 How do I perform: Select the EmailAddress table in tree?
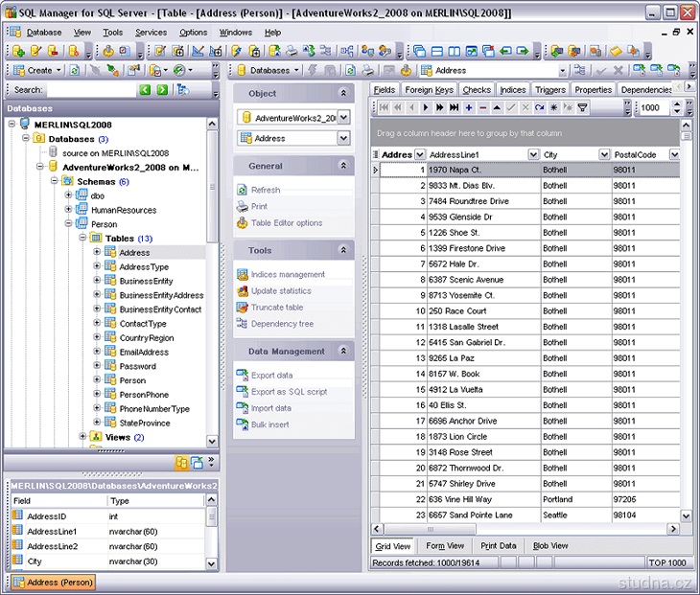(144, 352)
